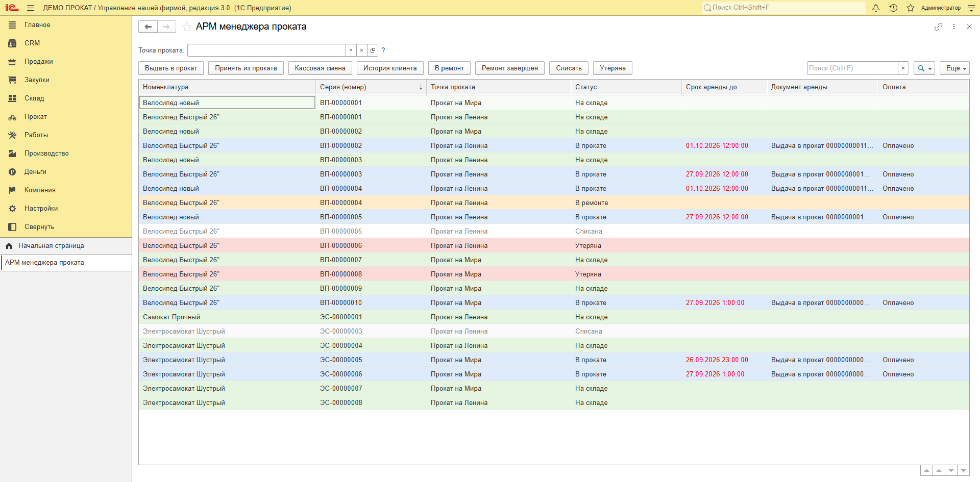This screenshot has height=482, width=980.
Task: Click История клиента button
Action: coord(390,68)
